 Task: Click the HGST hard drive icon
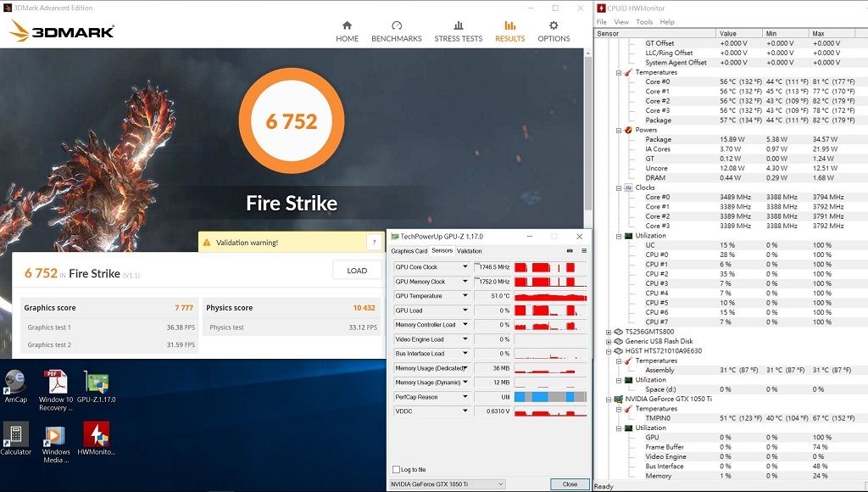618,350
